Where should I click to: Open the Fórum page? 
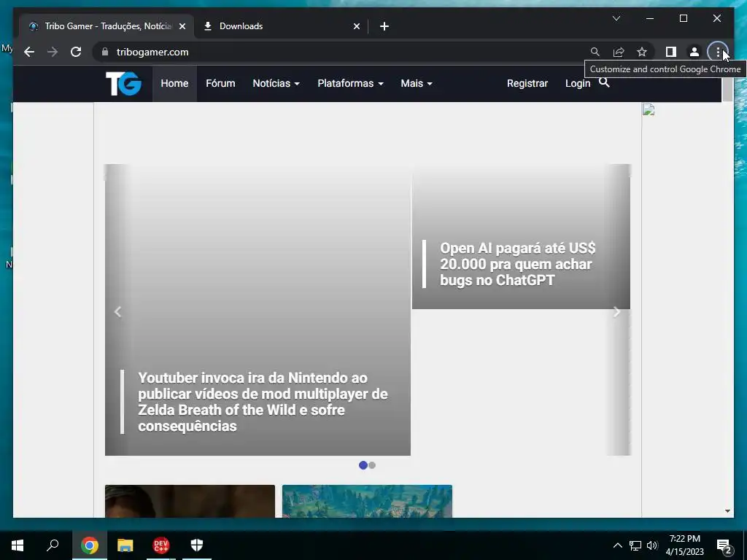pyautogui.click(x=220, y=83)
